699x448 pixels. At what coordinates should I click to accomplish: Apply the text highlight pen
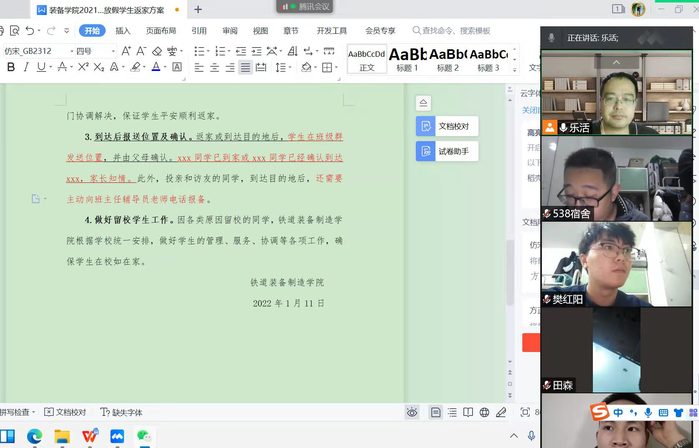click(135, 67)
